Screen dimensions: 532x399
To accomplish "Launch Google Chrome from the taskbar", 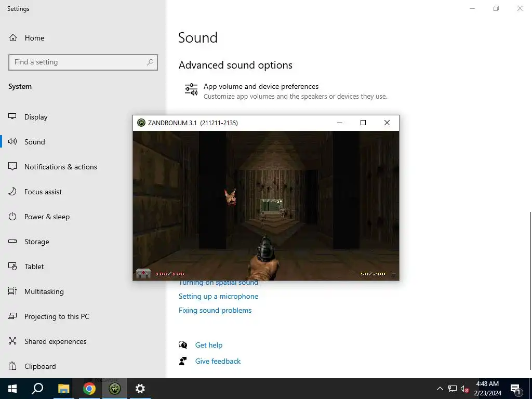I will (x=89, y=389).
